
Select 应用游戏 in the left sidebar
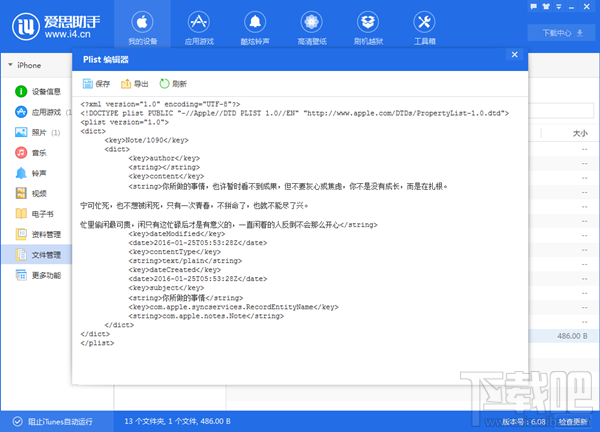[x=37, y=112]
